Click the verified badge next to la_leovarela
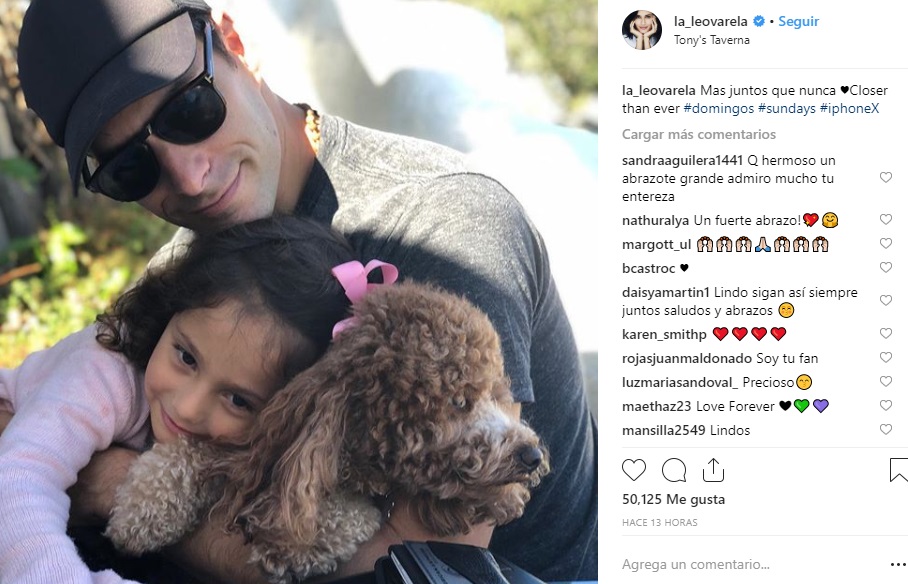 point(758,21)
